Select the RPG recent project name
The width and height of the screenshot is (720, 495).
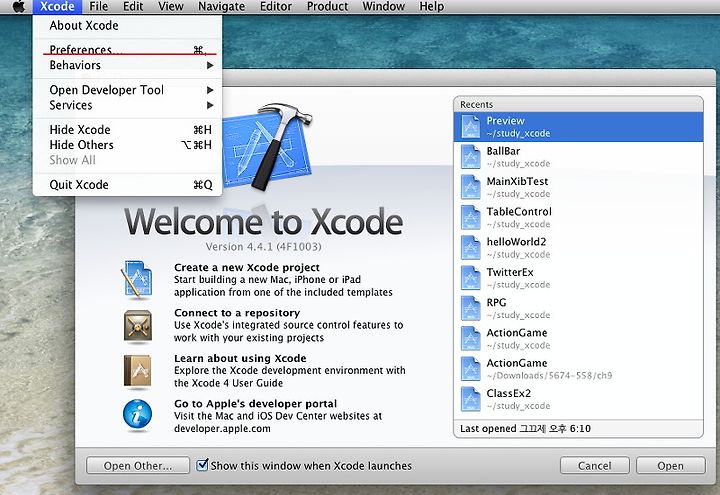(496, 303)
